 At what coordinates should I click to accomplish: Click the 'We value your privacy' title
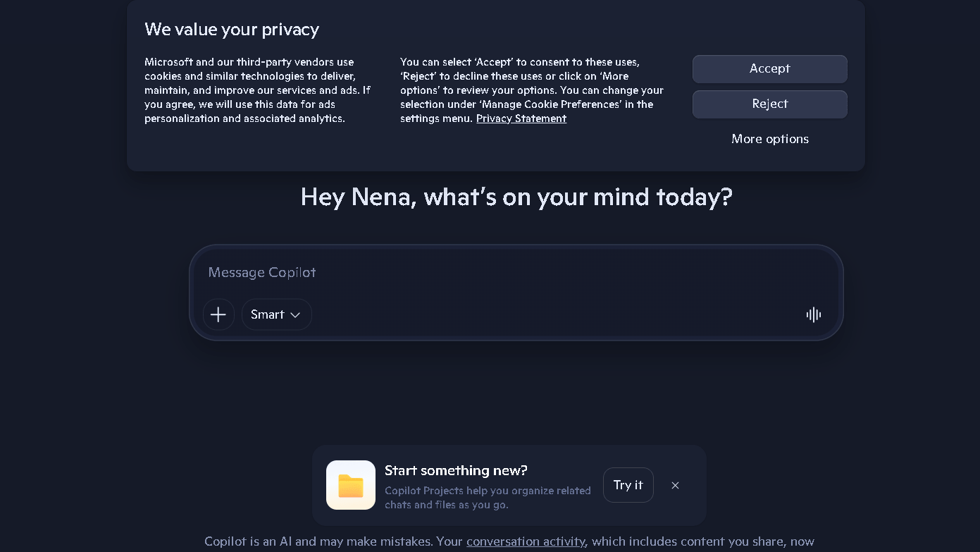pos(232,29)
